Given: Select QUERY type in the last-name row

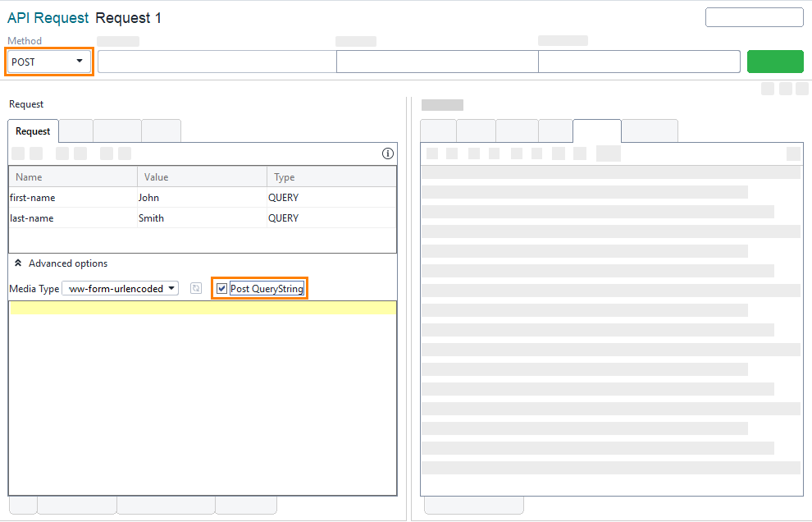Looking at the screenshot, I should pos(331,218).
